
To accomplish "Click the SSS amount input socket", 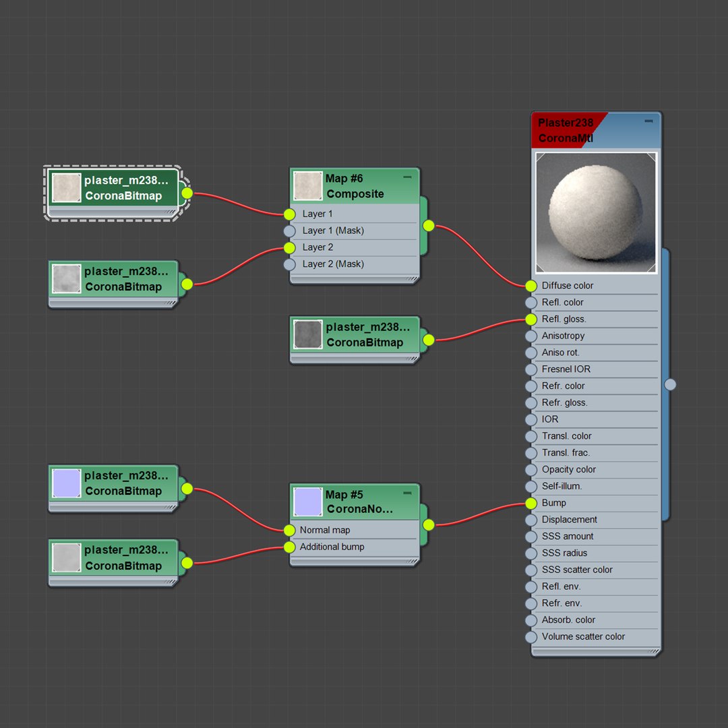I will click(531, 537).
